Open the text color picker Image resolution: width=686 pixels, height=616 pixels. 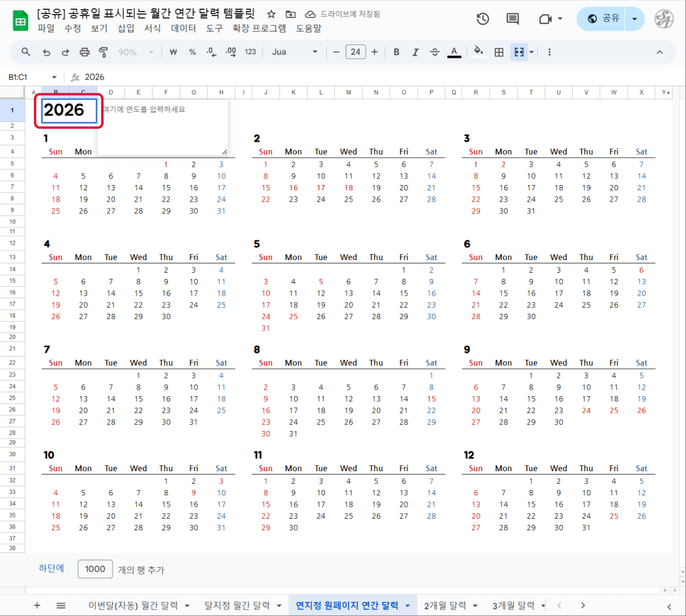point(454,52)
